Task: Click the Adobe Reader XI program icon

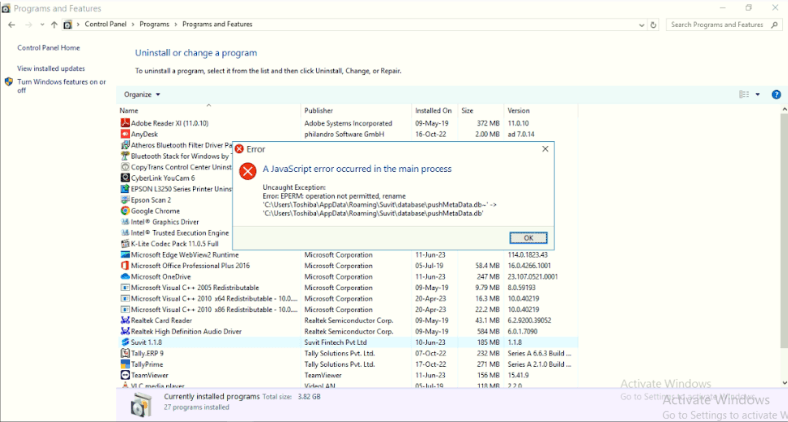Action: tap(125, 123)
